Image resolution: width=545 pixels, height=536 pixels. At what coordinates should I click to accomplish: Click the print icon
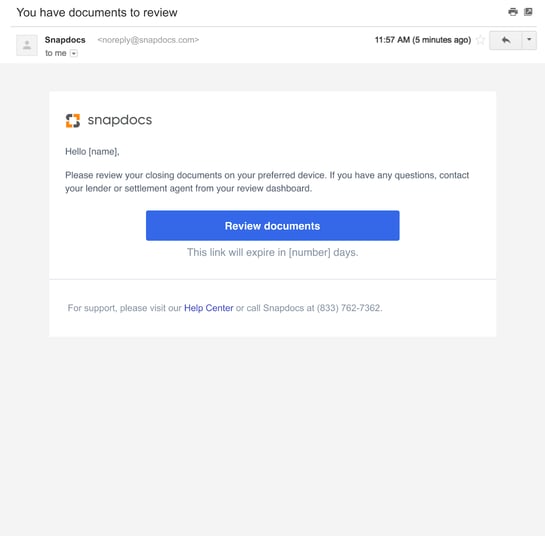(513, 12)
